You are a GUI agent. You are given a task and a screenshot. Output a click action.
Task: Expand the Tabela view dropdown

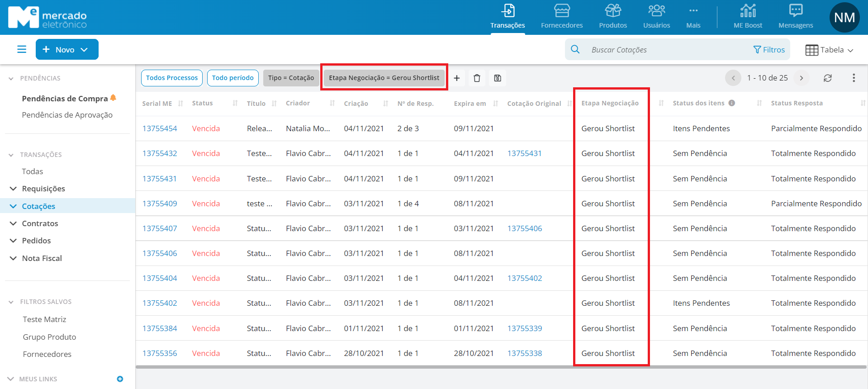(x=830, y=50)
